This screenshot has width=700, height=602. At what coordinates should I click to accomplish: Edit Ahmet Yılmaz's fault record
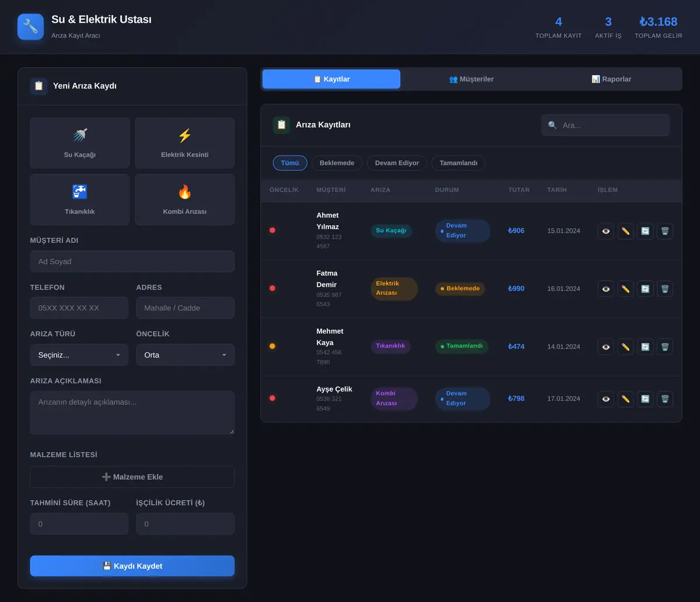pyautogui.click(x=625, y=231)
